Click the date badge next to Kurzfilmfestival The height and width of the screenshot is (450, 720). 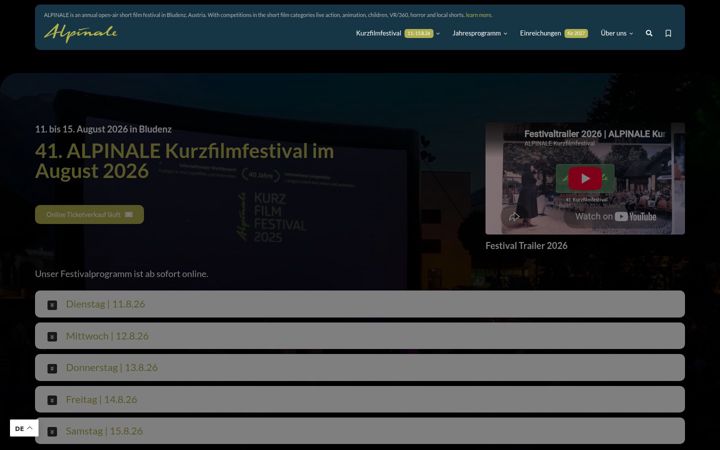point(419,33)
